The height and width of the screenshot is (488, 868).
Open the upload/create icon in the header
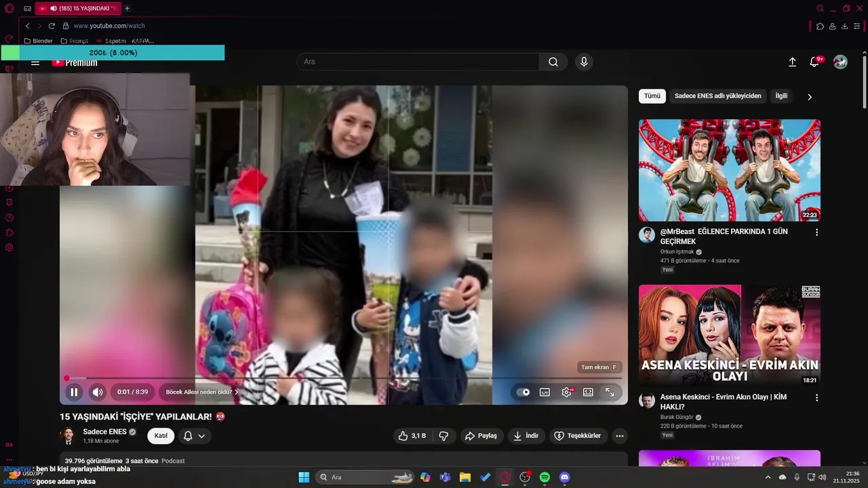point(792,62)
